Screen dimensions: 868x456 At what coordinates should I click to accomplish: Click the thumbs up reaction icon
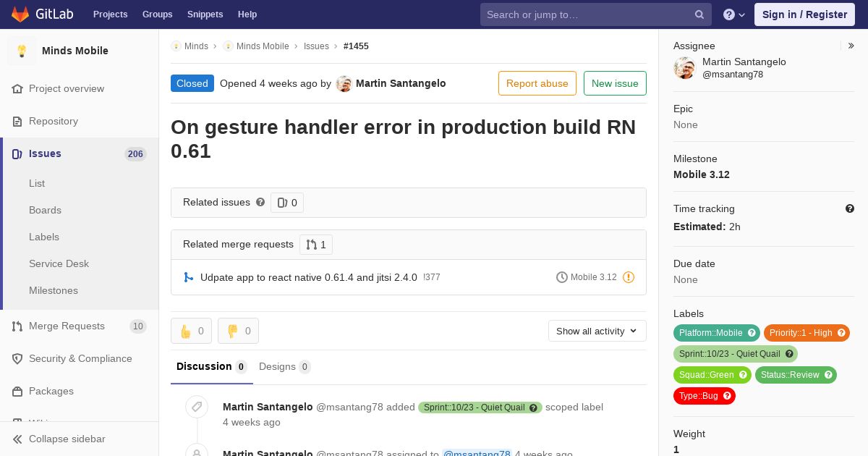[185, 331]
